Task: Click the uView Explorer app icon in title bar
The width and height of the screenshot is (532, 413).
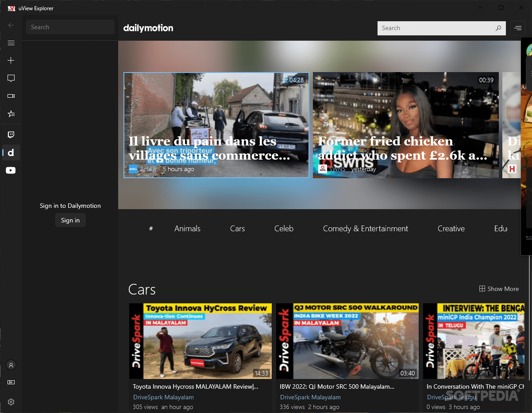Action: [x=12, y=8]
